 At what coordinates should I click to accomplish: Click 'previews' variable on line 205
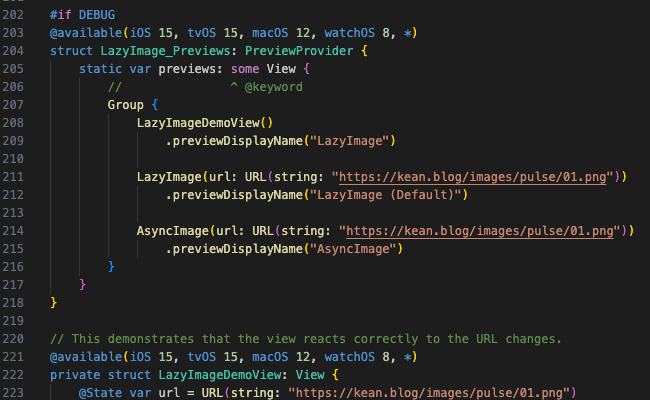point(187,69)
